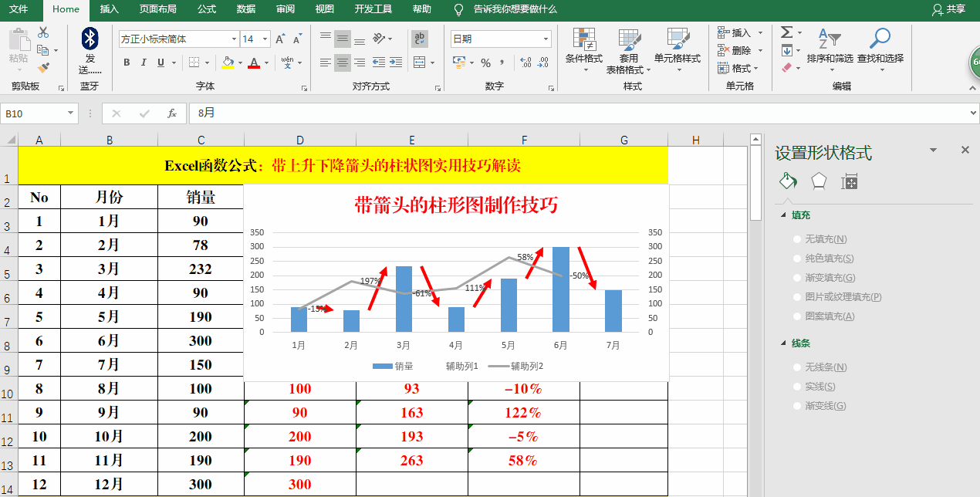
Task: Open Fill & Line paint bucket tab
Action: coord(788,181)
